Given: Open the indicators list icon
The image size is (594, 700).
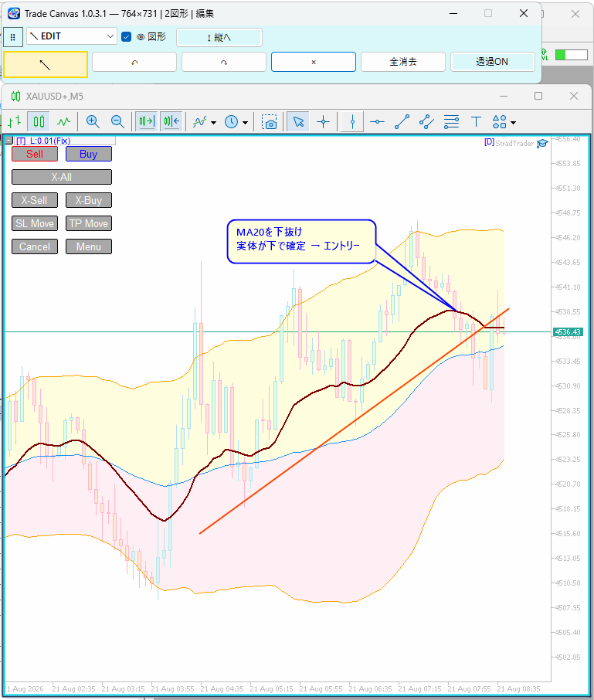Looking at the screenshot, I should tap(199, 121).
